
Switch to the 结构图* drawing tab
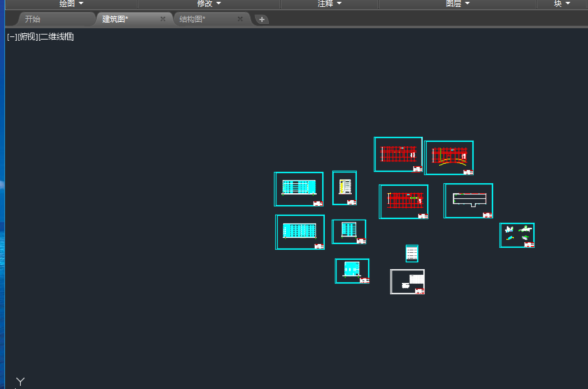click(x=192, y=19)
